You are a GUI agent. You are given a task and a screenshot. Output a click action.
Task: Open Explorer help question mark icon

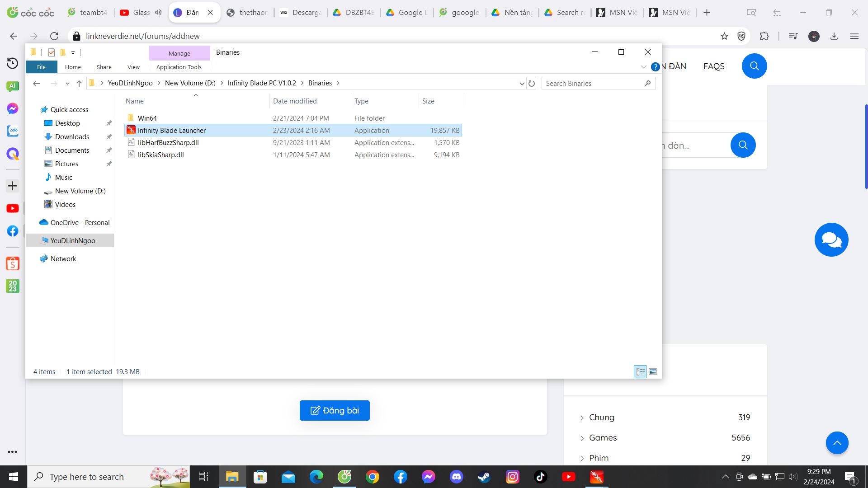tap(655, 67)
